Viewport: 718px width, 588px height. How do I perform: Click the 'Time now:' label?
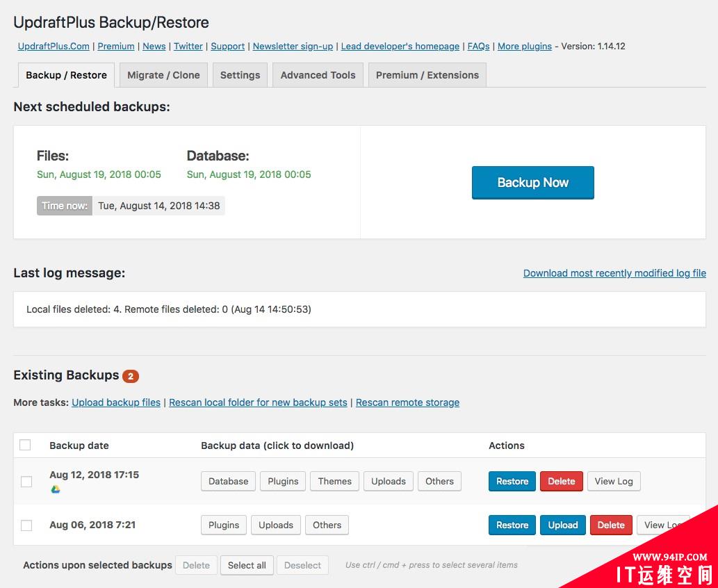65,206
